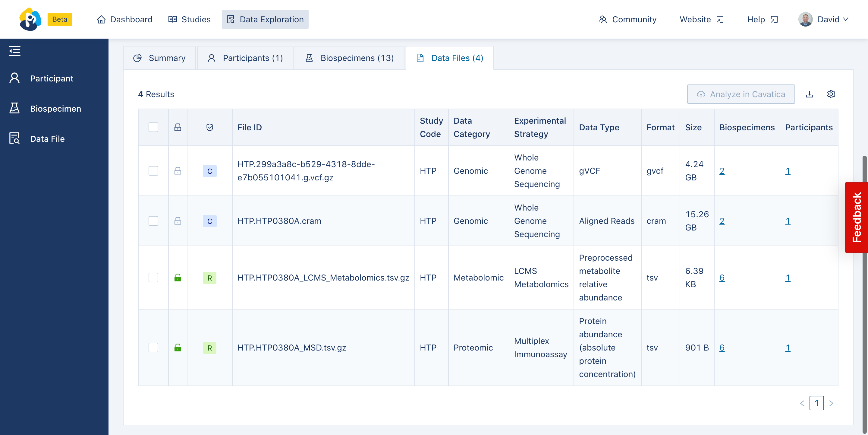Select all files with header checkbox
868x435 pixels.
(153, 128)
